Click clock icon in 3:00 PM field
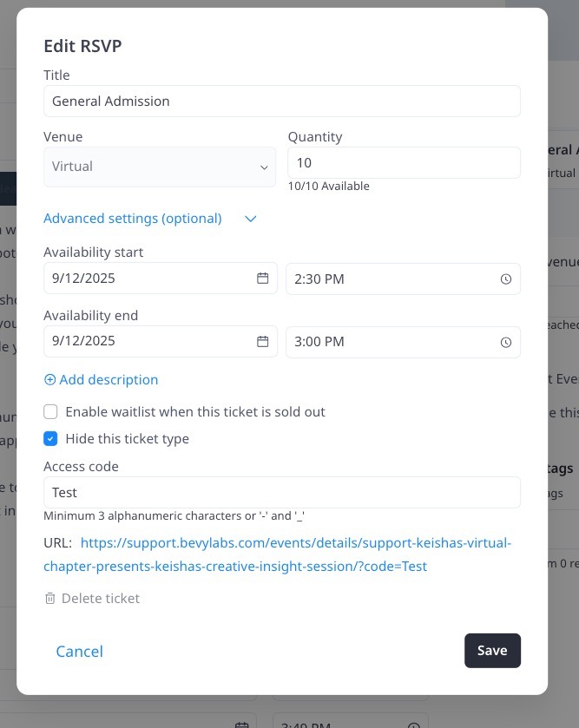The image size is (579, 728). [506, 342]
